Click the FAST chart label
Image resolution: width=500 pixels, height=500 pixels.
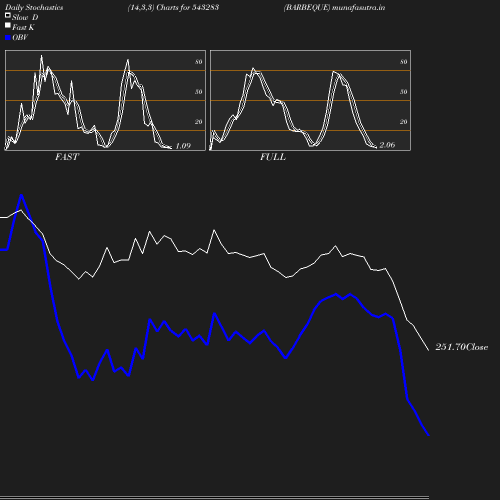67,157
